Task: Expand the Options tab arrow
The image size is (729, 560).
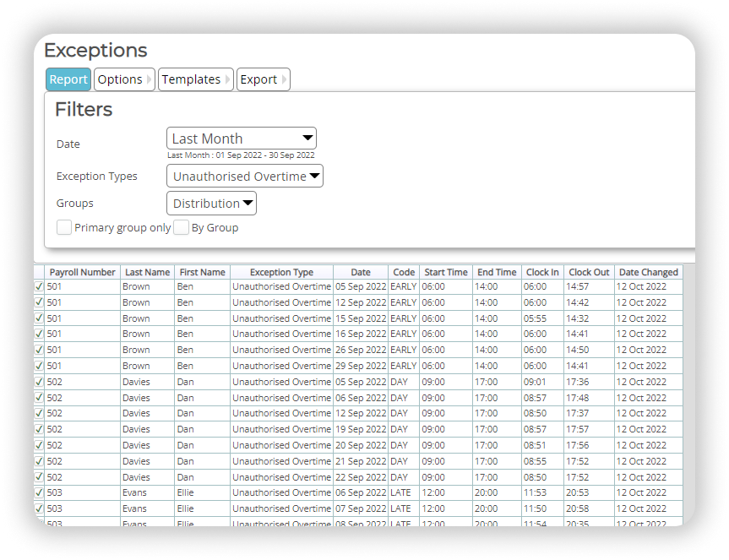Action: pos(149,79)
